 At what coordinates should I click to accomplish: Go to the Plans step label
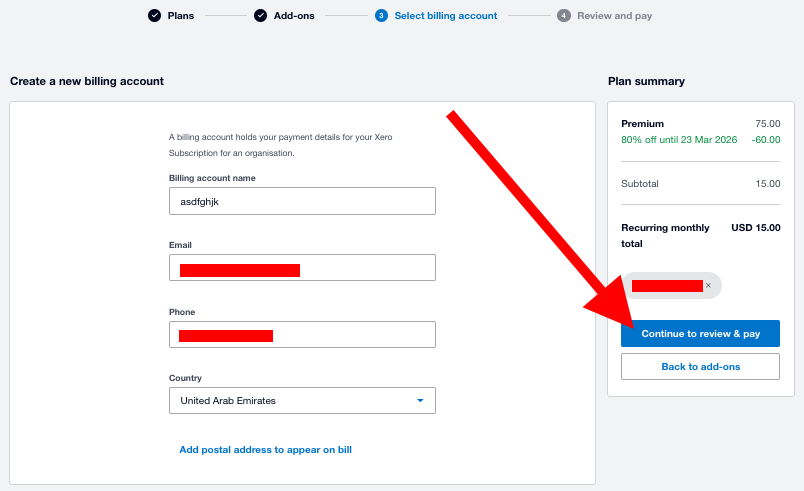[181, 16]
